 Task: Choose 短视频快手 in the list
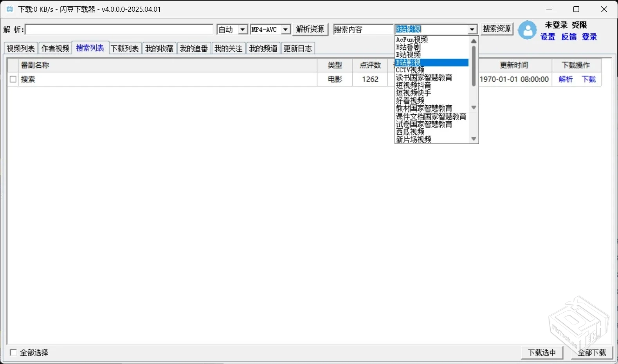pos(413,93)
